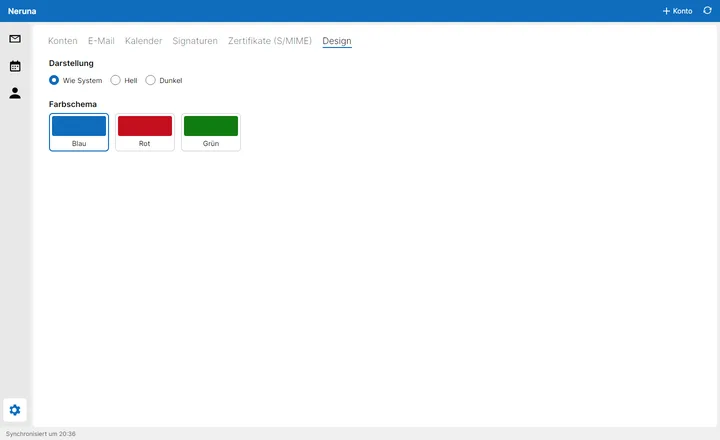Add a new account with + Konto
The height and width of the screenshot is (440, 720).
677,11
